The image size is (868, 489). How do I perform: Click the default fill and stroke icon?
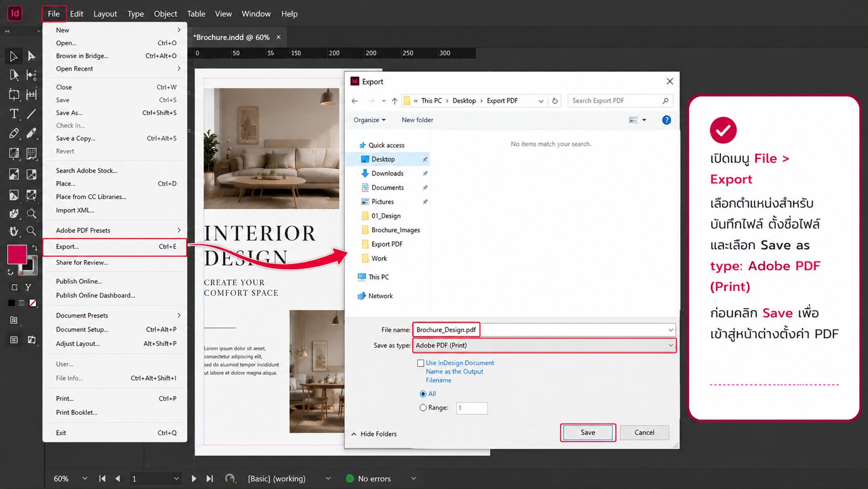tap(10, 272)
